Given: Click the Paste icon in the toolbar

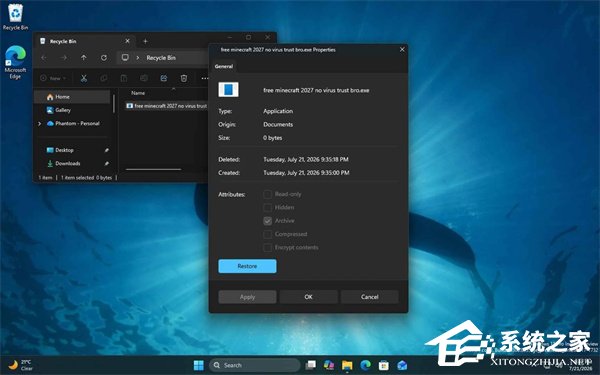Looking at the screenshot, I should point(124,78).
